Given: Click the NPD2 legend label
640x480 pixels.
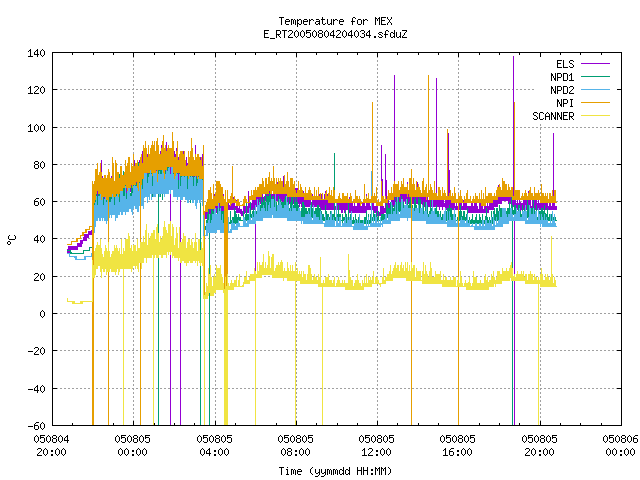Looking at the screenshot, I should click(x=562, y=90).
